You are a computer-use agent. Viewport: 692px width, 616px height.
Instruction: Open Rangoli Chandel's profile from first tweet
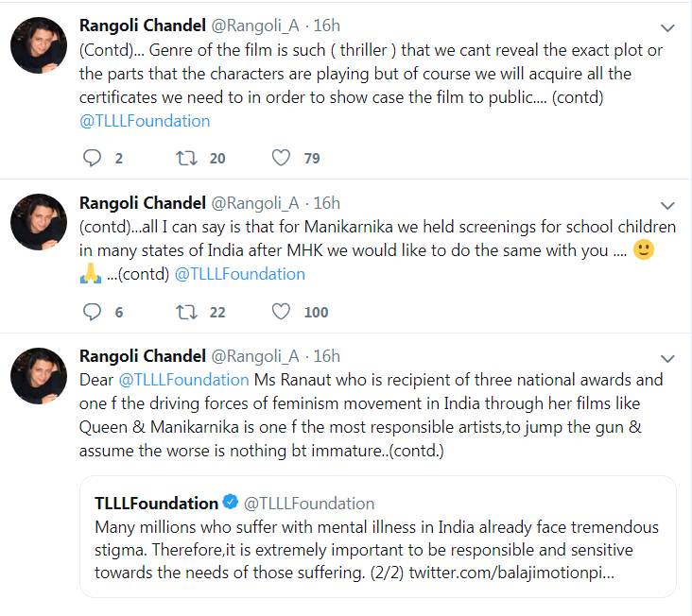tap(143, 26)
